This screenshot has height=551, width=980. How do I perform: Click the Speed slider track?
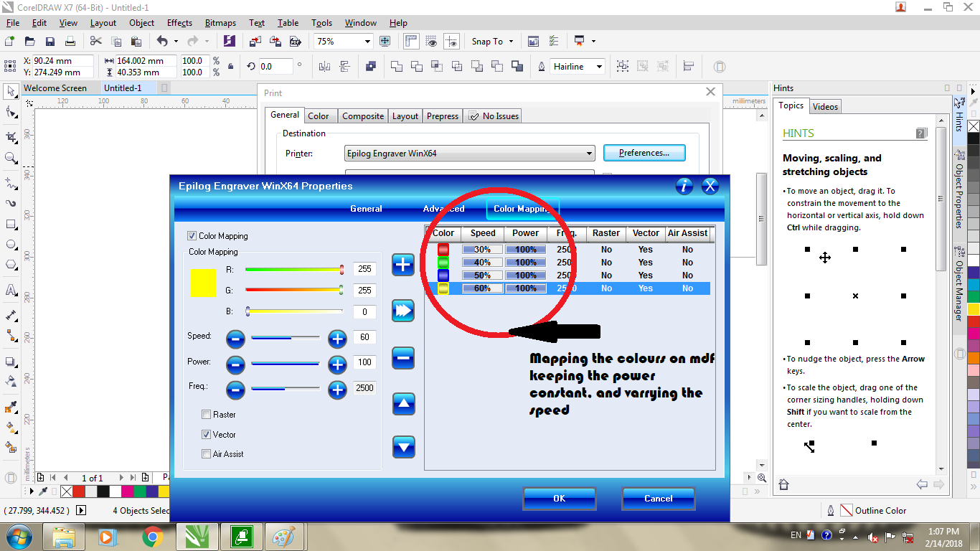pos(286,336)
